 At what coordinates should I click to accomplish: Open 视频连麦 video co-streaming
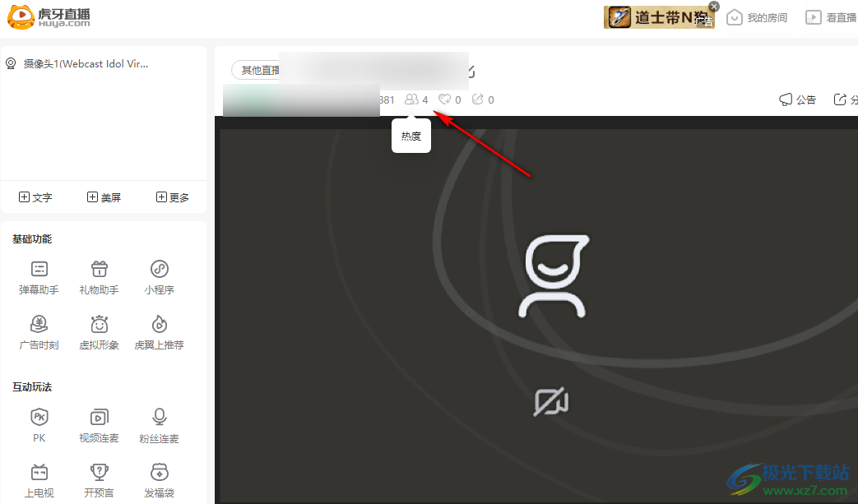tap(99, 426)
